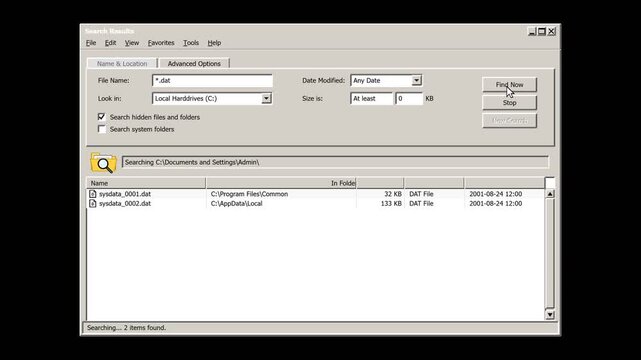Click the results scrollbar up arrow
Image resolution: width=641 pixels, height=360 pixels.
[550, 194]
